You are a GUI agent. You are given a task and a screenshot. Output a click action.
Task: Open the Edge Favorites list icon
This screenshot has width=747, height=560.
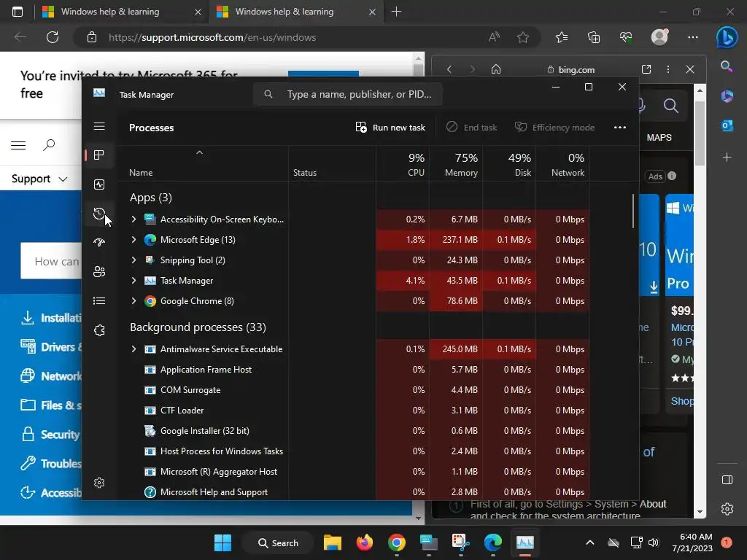click(562, 37)
